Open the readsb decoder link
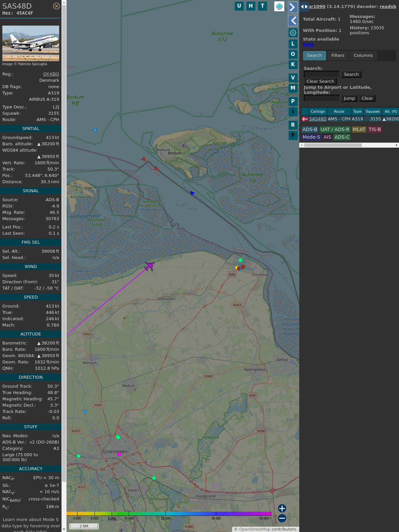 pyautogui.click(x=388, y=6)
